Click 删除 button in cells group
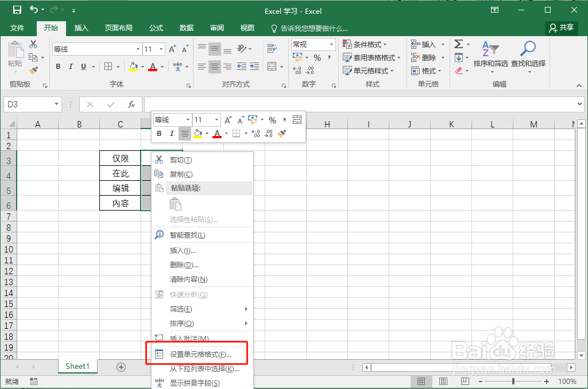The width and height of the screenshot is (588, 389). click(427, 58)
